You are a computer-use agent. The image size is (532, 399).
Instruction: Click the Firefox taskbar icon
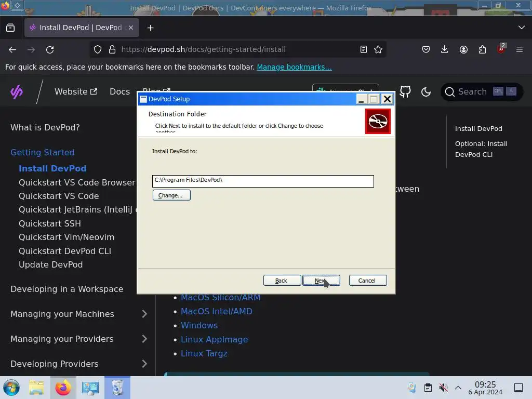click(63, 388)
